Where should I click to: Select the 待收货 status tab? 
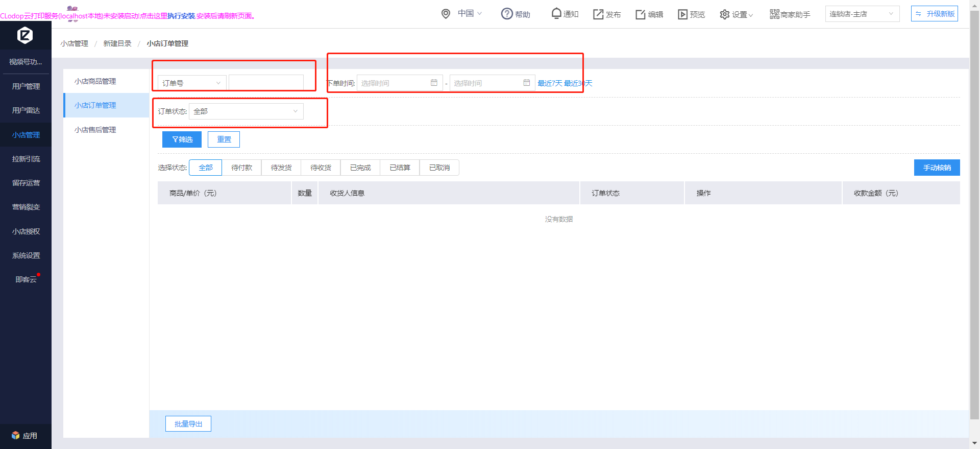coord(321,168)
